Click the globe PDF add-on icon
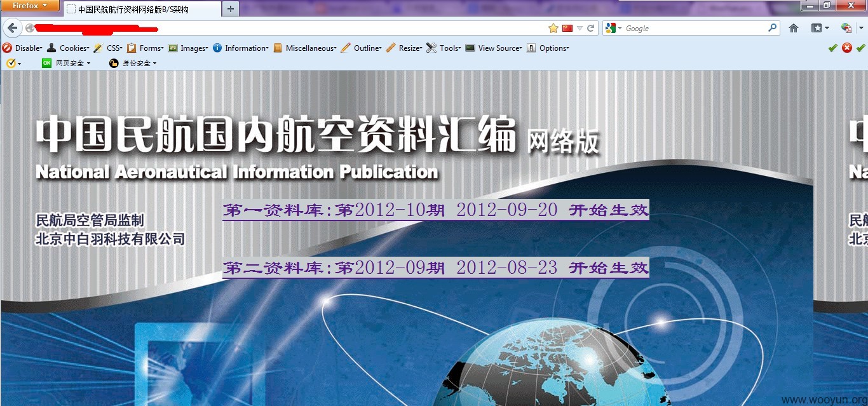The height and width of the screenshot is (406, 868). (846, 28)
